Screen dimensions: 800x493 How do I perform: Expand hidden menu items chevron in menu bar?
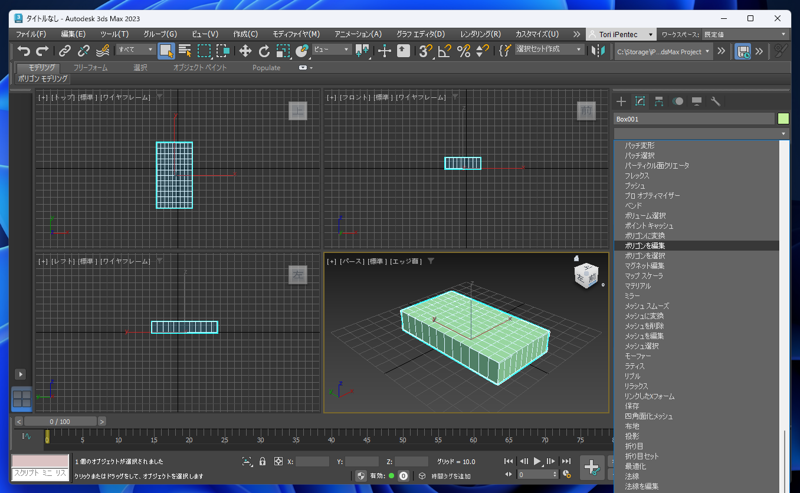coord(576,34)
